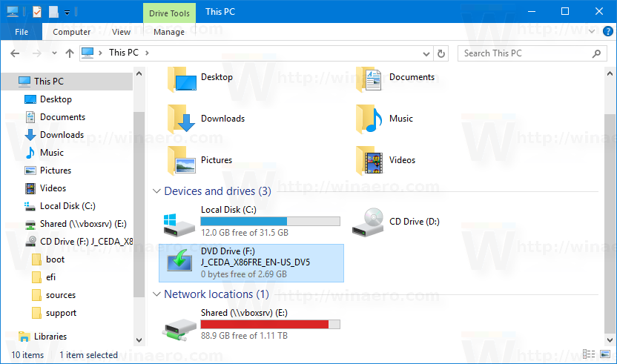617x364 pixels.
Task: Select the Documents folder icon in main pane
Action: tap(369, 79)
